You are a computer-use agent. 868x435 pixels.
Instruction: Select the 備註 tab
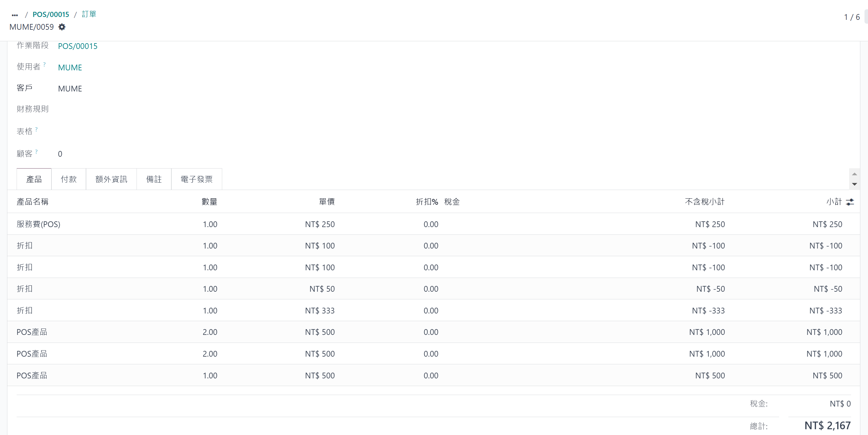click(x=154, y=179)
